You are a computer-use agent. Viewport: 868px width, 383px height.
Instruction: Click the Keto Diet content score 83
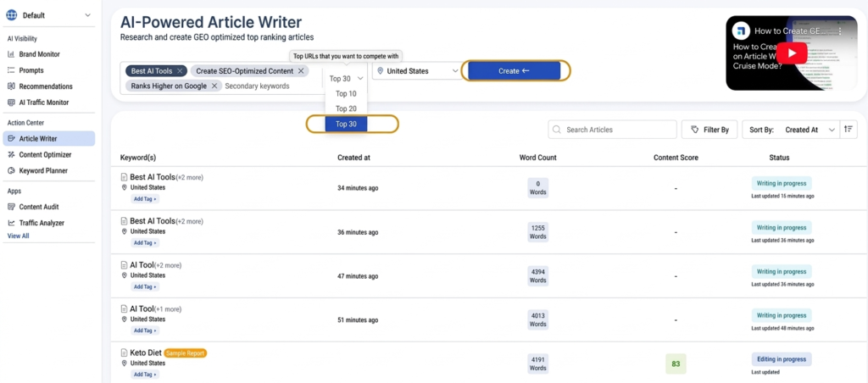676,364
